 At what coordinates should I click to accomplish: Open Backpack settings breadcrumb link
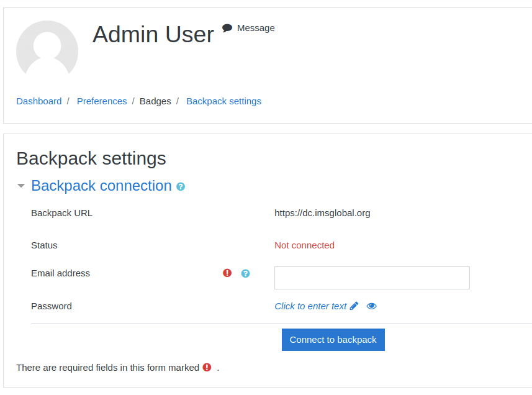point(224,101)
